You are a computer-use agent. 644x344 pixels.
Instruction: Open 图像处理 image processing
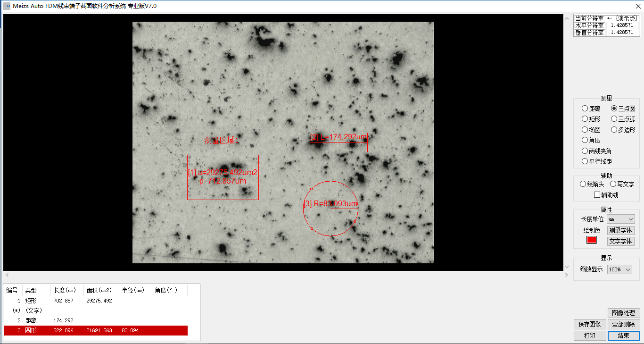623,313
